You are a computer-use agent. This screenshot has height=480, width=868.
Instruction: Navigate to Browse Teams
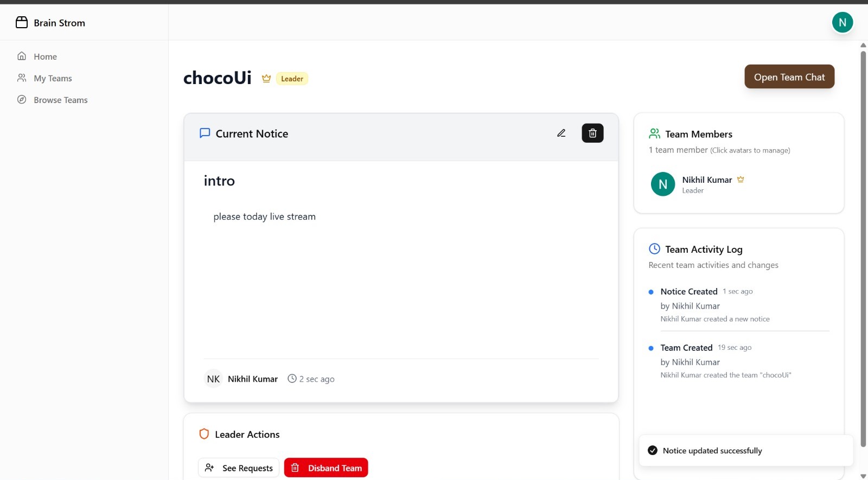coord(60,100)
